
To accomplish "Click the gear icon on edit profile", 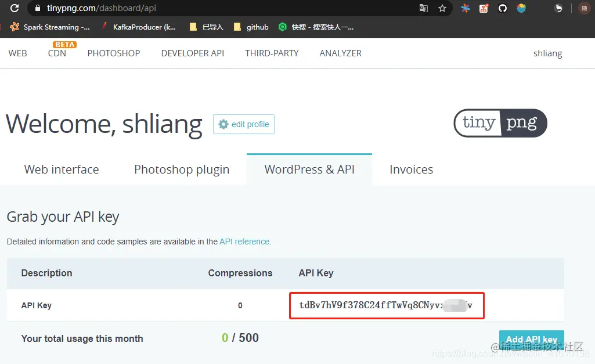I will (x=223, y=124).
